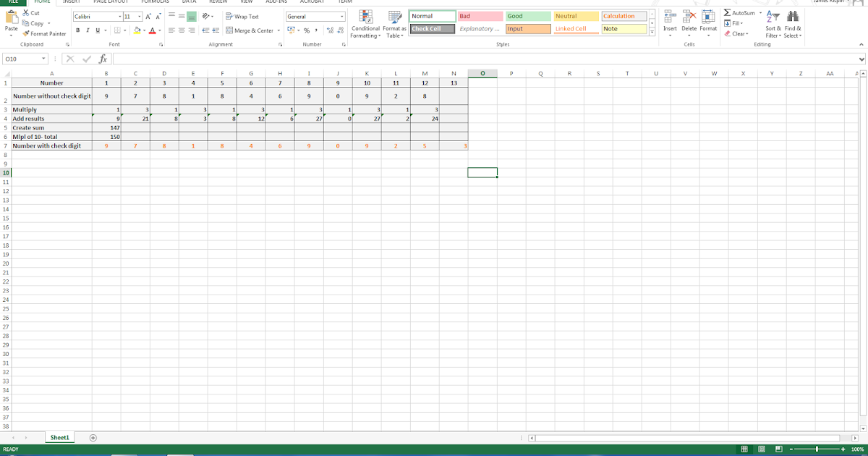This screenshot has width=868, height=456.
Task: Click Increase Decimal icon
Action: tap(330, 30)
